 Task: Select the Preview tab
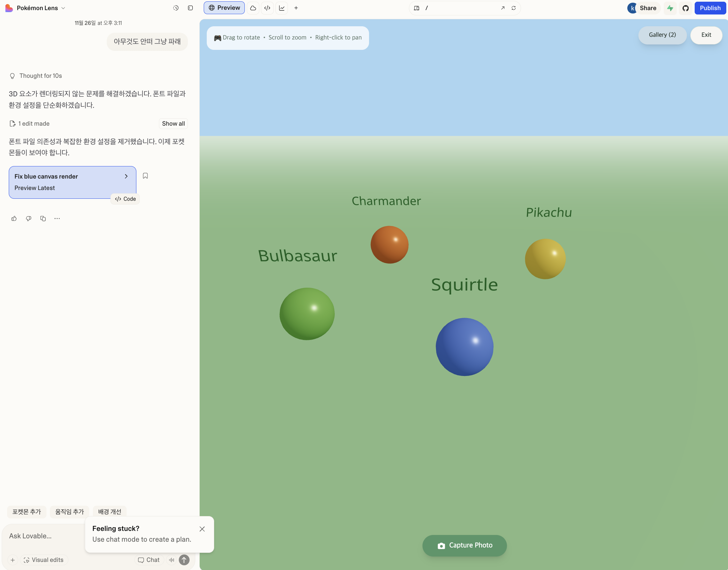[x=224, y=8]
